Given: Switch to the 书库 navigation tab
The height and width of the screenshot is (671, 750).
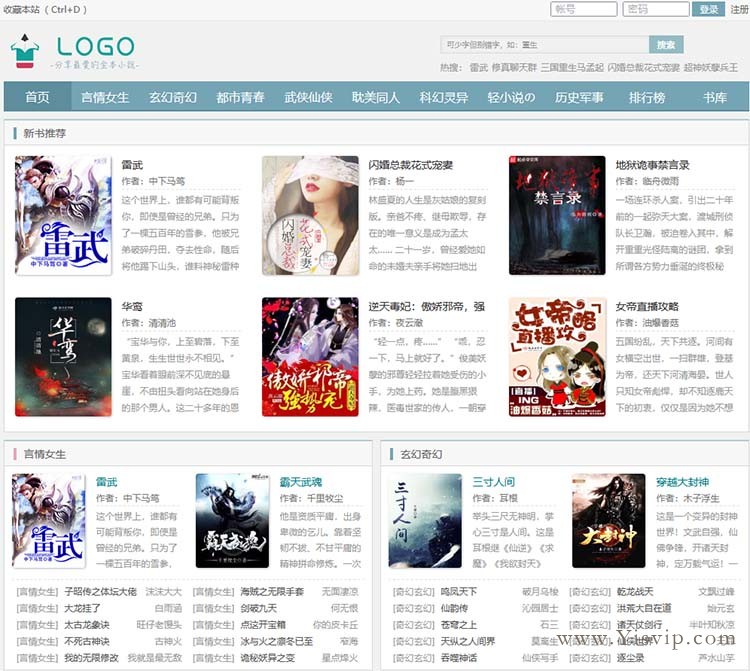Looking at the screenshot, I should click(x=714, y=97).
